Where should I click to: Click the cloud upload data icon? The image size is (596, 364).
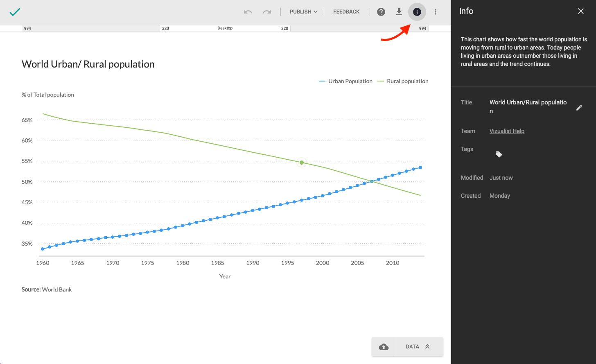click(x=384, y=347)
